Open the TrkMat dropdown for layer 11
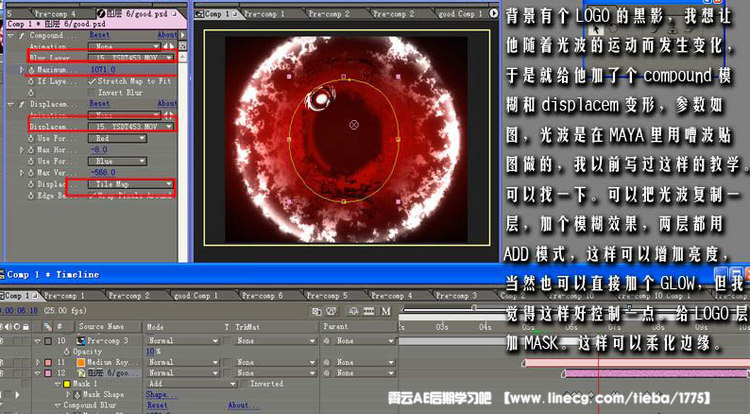Screen dimensions: 750x414 pyautogui.click(x=276, y=362)
